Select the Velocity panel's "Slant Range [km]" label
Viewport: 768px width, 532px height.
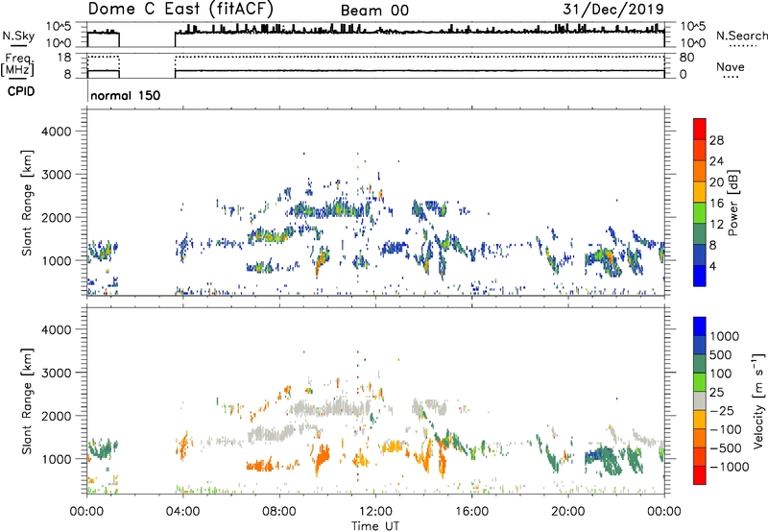[x=27, y=400]
